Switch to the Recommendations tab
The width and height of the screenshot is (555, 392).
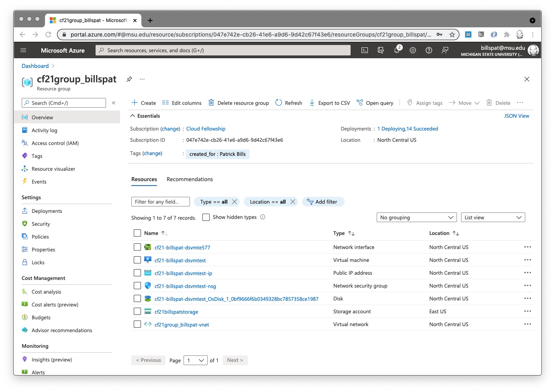tap(190, 179)
